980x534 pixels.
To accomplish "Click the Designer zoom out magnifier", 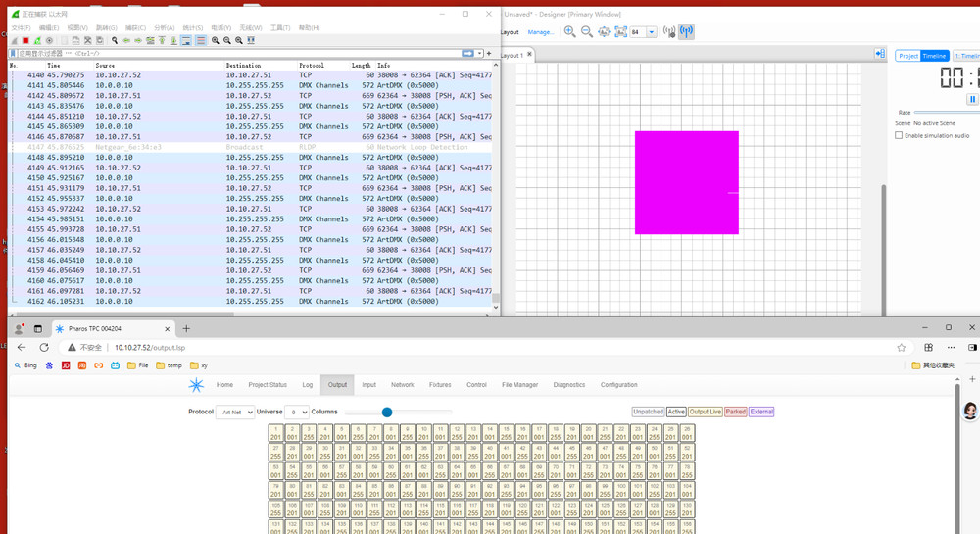I will click(x=586, y=32).
